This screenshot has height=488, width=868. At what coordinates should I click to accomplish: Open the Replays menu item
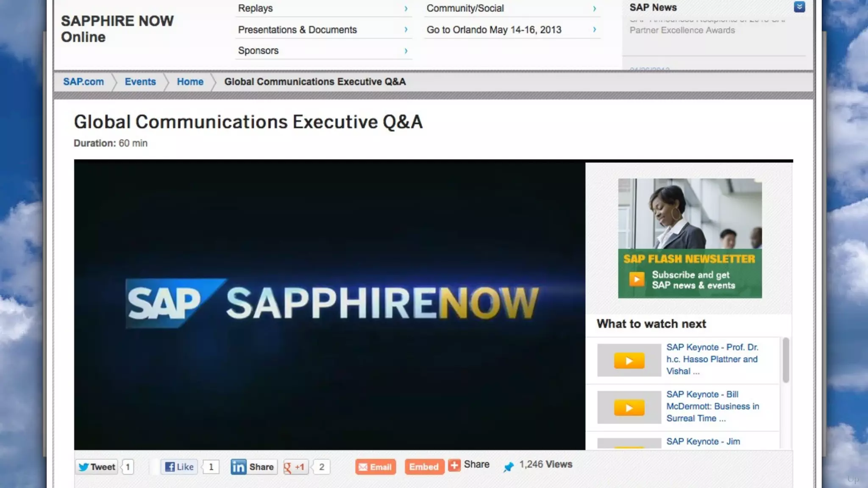(323, 8)
